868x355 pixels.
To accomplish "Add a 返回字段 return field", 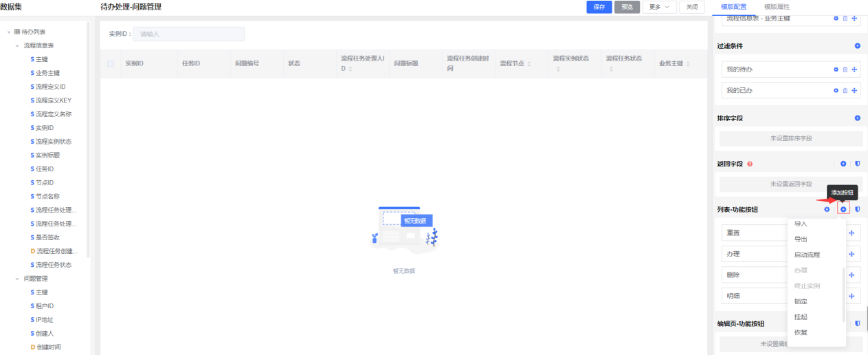I will click(843, 164).
